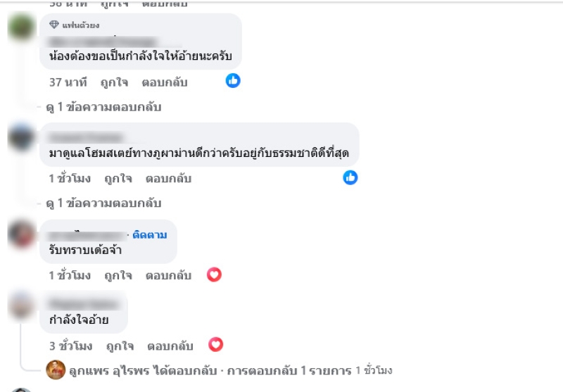Click the heart reaction on "กำลังใจอ้าย" comment
Screen dimensions: 563x392
[216, 345]
